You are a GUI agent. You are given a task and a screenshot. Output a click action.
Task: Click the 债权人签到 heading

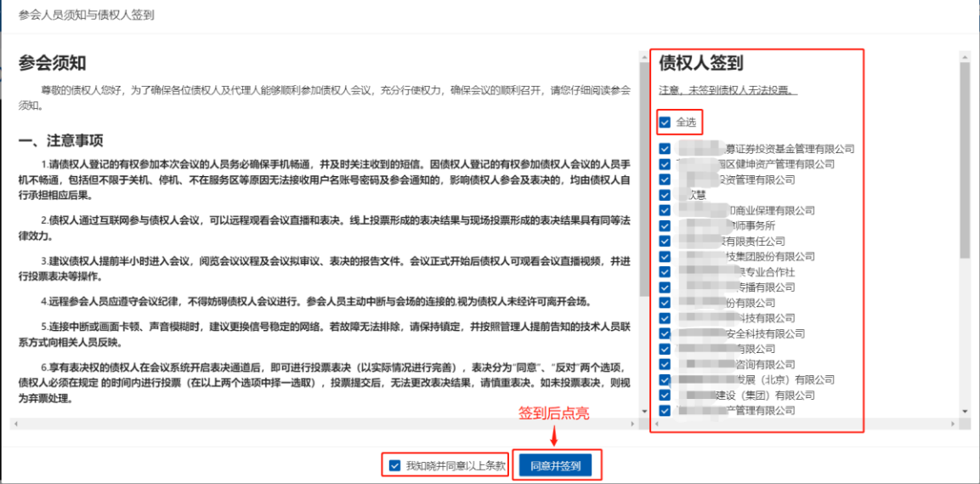pos(701,63)
